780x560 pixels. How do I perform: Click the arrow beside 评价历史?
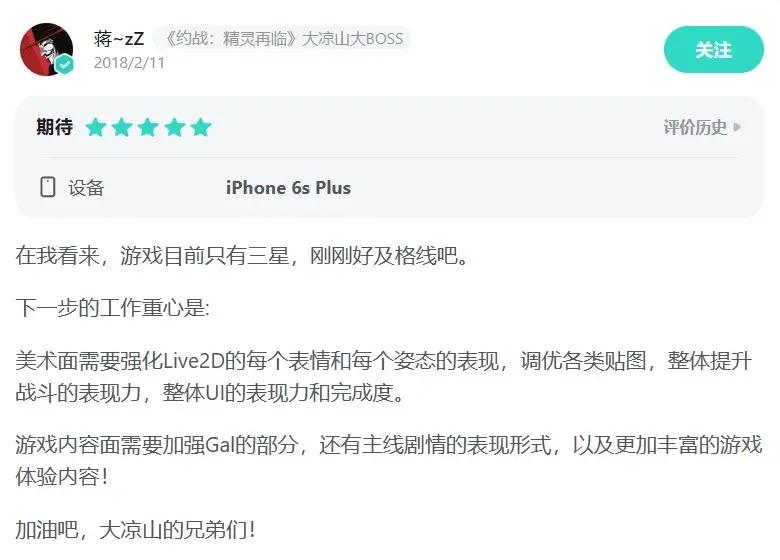click(737, 127)
